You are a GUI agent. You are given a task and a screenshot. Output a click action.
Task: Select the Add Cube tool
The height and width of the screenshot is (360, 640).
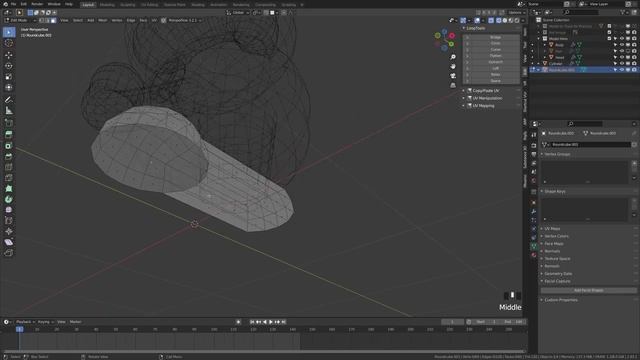point(9,123)
